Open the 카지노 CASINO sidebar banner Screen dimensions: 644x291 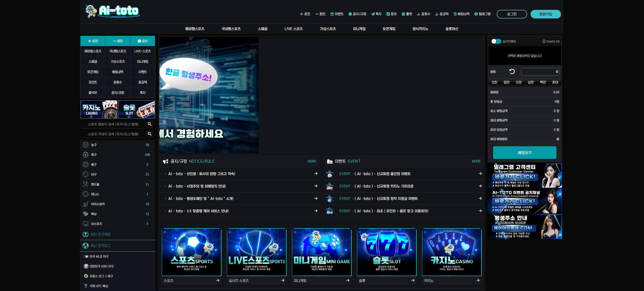coord(99,109)
